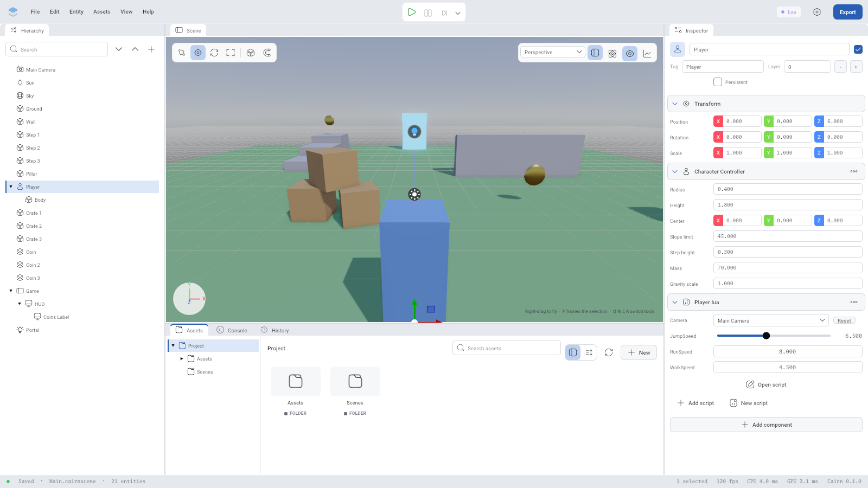The height and width of the screenshot is (488, 868).
Task: Click the Pause button in the playback bar
Action: tap(428, 12)
